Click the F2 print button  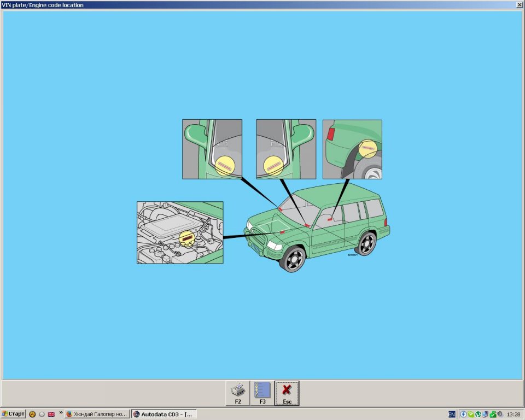click(x=238, y=393)
